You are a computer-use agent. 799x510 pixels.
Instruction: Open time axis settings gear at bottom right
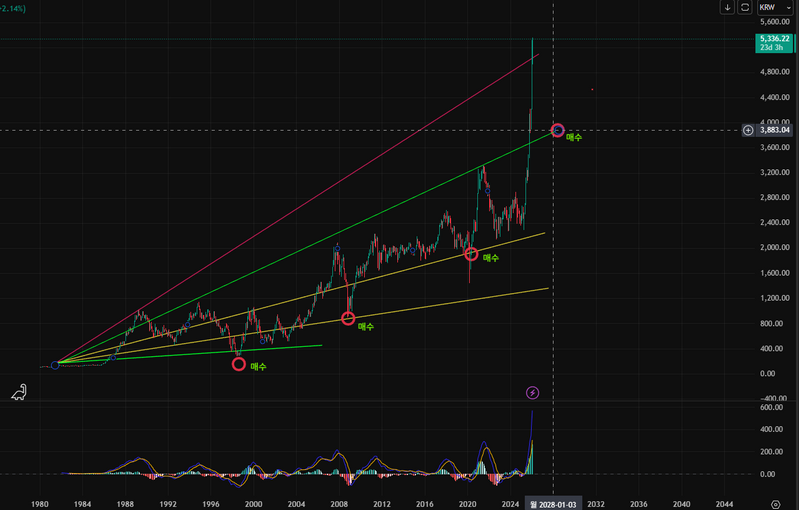click(776, 503)
